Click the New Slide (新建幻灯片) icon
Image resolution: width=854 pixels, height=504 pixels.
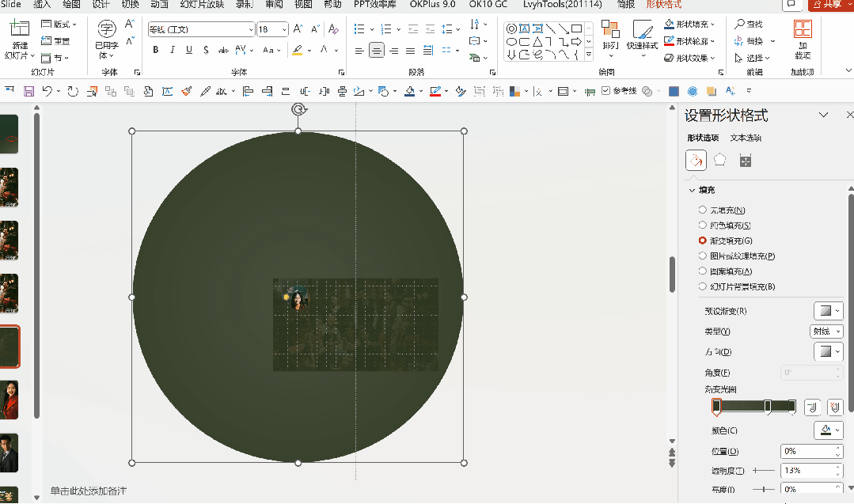point(20,28)
